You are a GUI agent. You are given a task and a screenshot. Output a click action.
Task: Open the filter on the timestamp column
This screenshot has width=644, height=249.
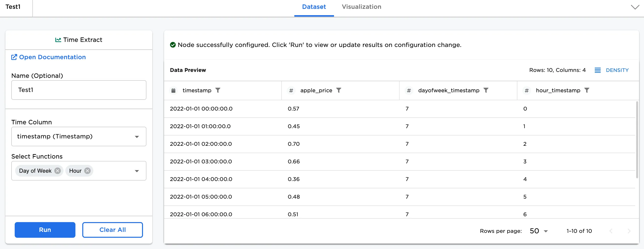click(x=218, y=91)
